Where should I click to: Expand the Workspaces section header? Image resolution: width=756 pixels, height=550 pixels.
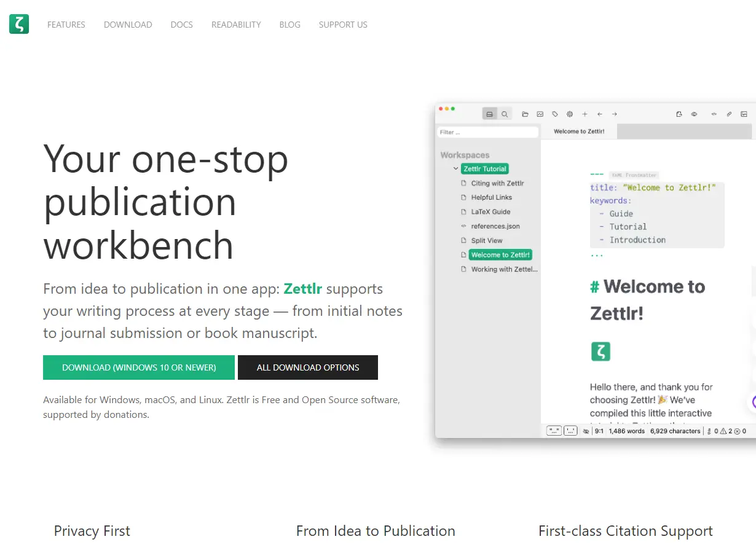click(x=464, y=155)
